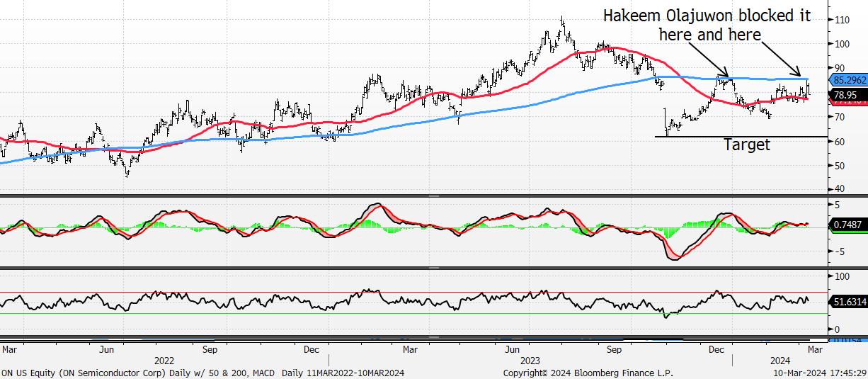The height and width of the screenshot is (379, 868).
Task: Click the 'Hakeem Olajuwon blocked it' annotation text
Action: click(x=707, y=16)
